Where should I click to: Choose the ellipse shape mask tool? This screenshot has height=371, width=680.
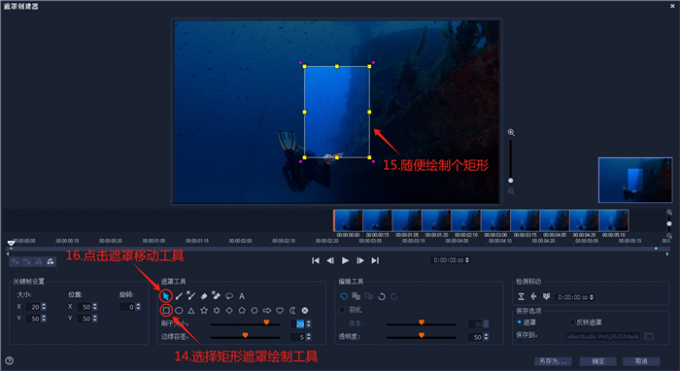click(179, 311)
